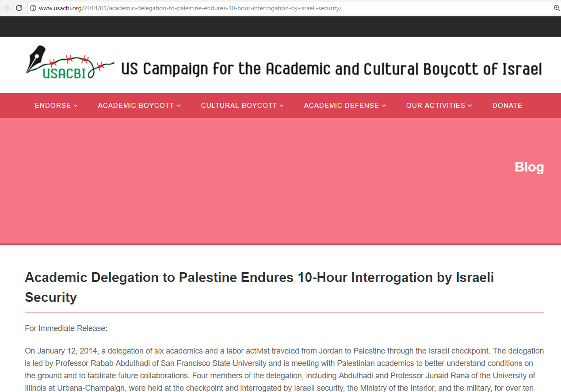Open the site information icon in the address bar
The width and height of the screenshot is (561, 392).
coord(33,8)
